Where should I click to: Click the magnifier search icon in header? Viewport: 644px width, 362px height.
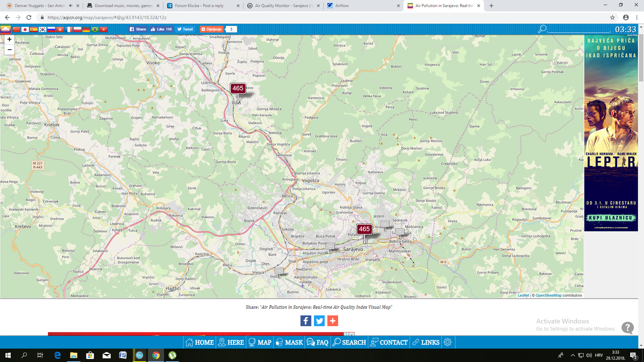click(x=542, y=29)
